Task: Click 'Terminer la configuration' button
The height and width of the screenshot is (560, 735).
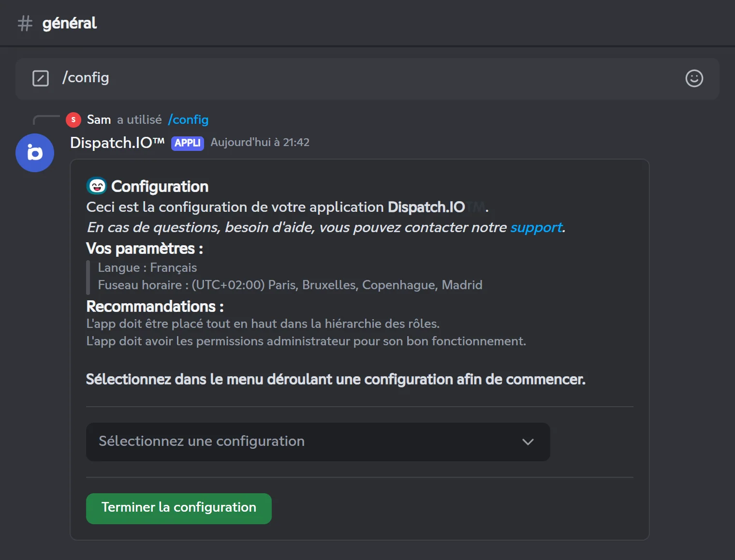Action: click(x=179, y=508)
